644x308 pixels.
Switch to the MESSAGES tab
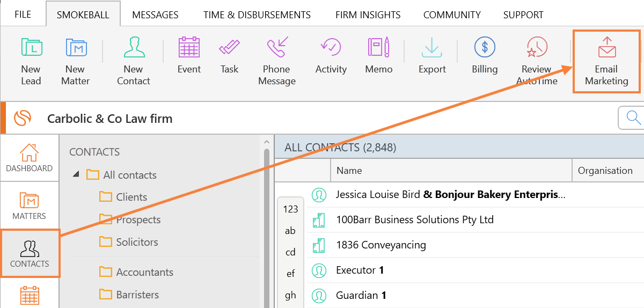[155, 15]
